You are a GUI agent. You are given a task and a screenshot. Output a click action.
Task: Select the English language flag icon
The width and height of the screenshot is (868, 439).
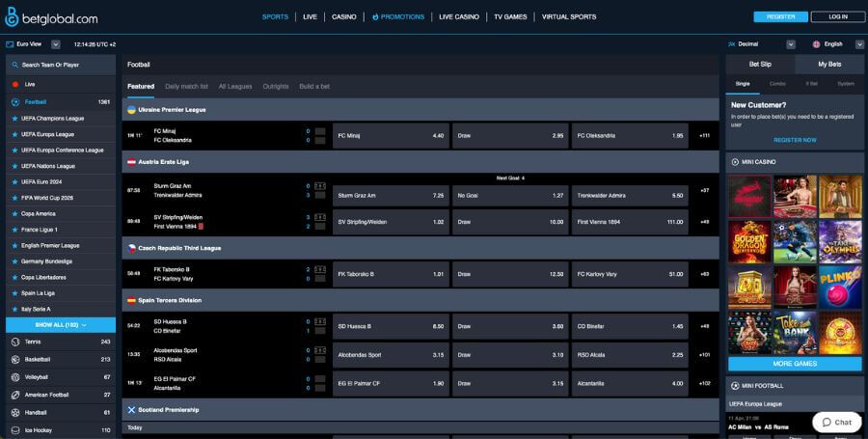pyautogui.click(x=816, y=44)
